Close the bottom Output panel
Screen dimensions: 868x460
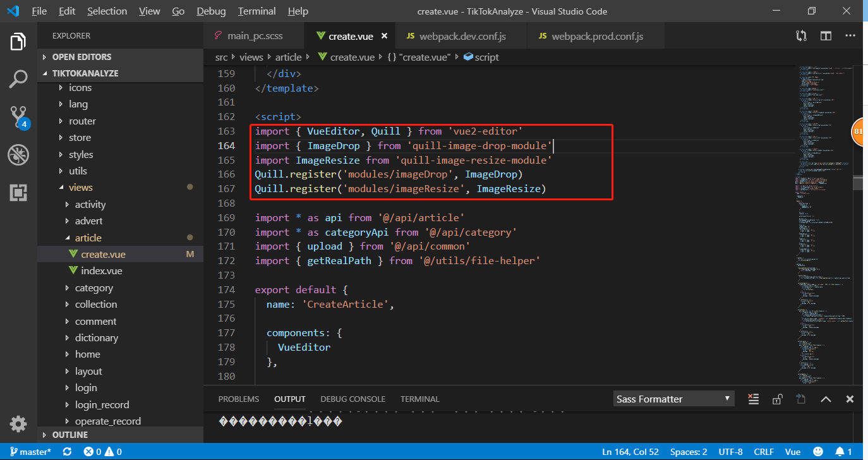850,399
